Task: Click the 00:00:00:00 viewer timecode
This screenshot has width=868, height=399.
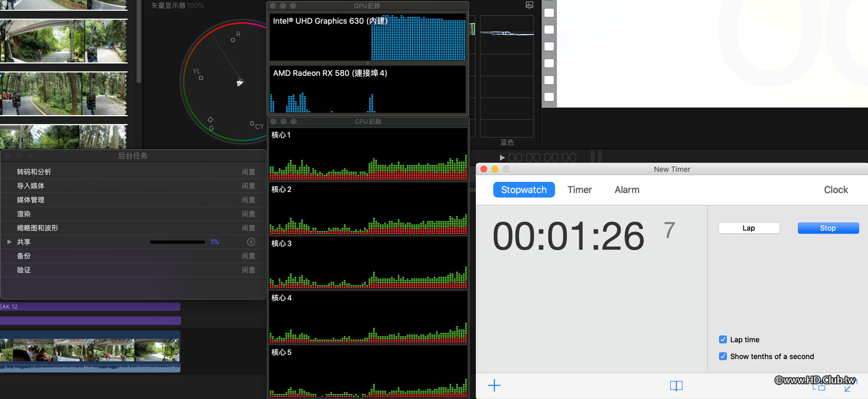Action: [x=542, y=158]
